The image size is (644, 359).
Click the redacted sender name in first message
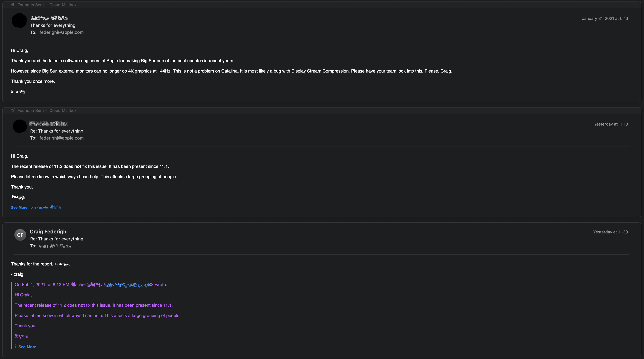pyautogui.click(x=49, y=18)
